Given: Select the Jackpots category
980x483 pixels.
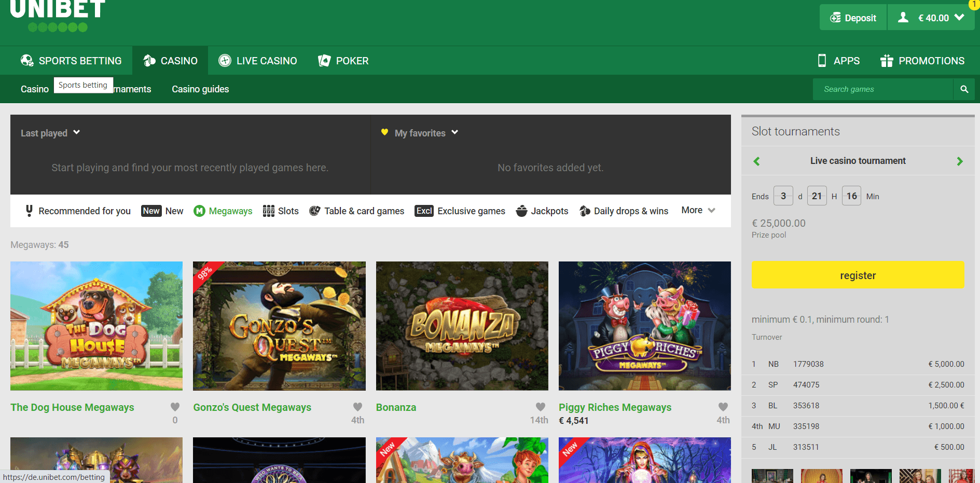Looking at the screenshot, I should 542,211.
